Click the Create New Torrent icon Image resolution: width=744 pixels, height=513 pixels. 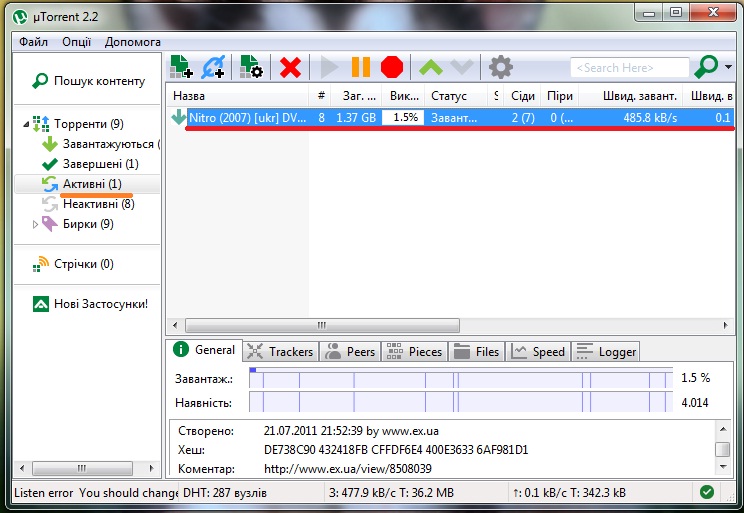click(x=251, y=66)
